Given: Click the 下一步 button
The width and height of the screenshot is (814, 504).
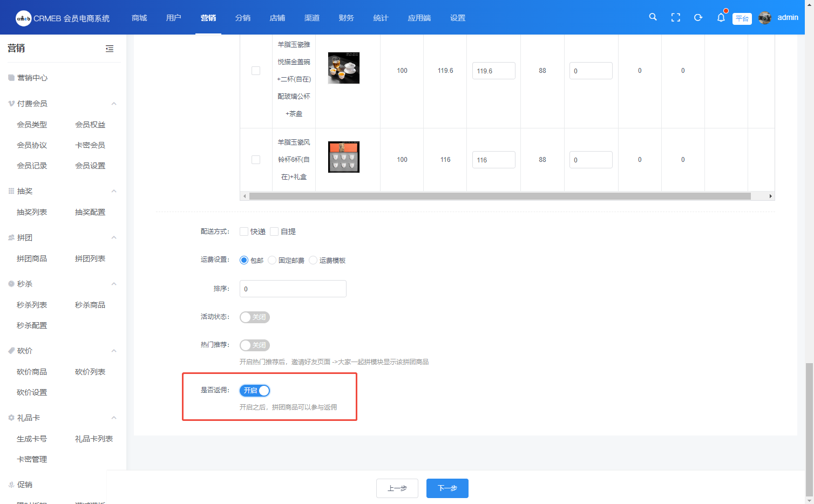Looking at the screenshot, I should pyautogui.click(x=447, y=488).
